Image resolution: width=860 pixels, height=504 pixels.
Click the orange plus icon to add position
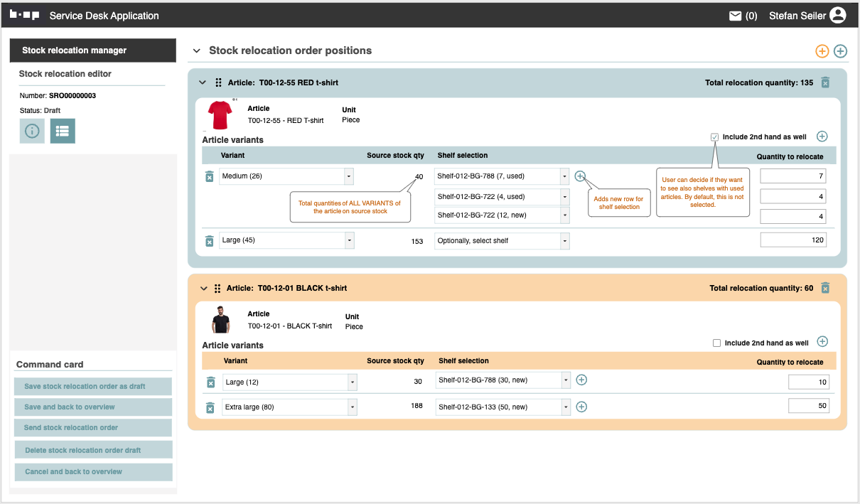pos(822,51)
